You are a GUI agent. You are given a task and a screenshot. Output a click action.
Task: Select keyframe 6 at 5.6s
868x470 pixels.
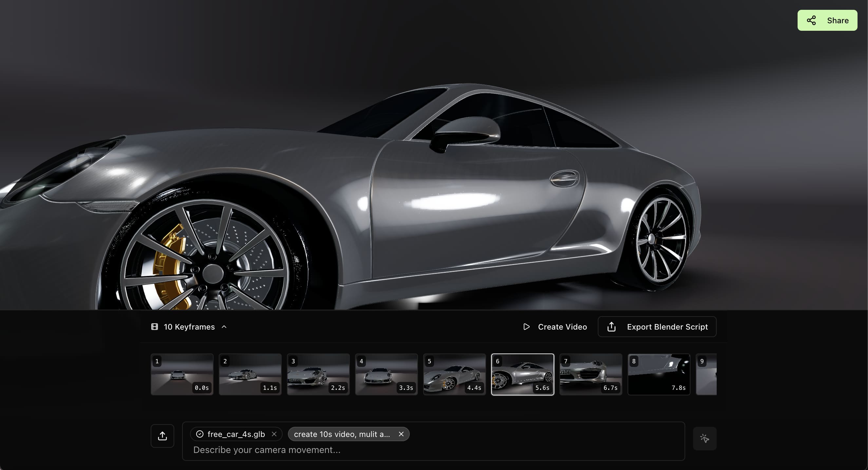(523, 374)
